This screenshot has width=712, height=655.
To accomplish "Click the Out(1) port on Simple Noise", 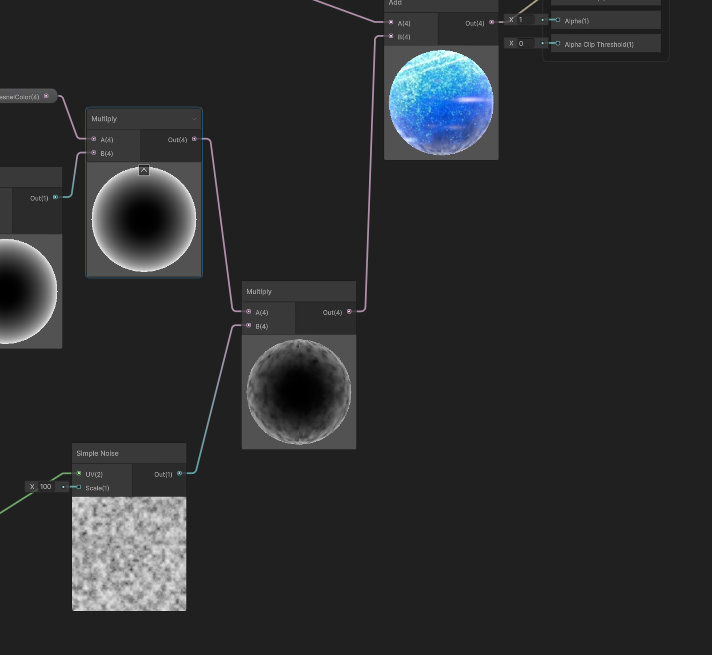I will click(179, 473).
